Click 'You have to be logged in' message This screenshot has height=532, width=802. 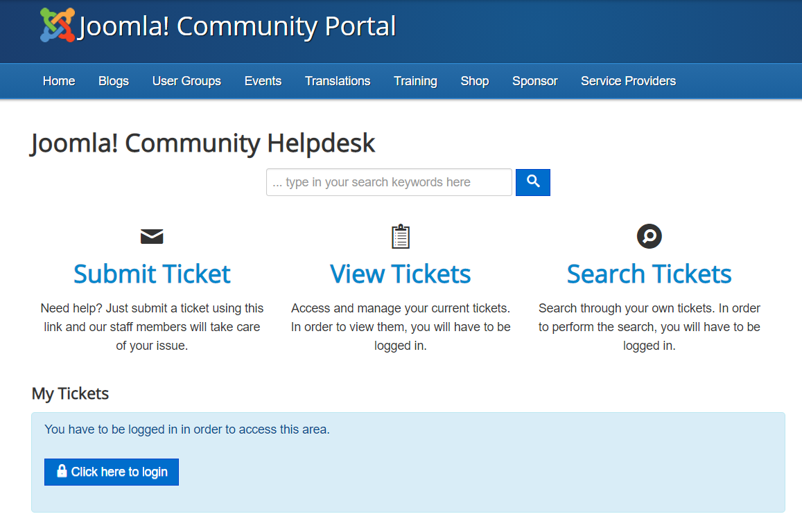187,429
